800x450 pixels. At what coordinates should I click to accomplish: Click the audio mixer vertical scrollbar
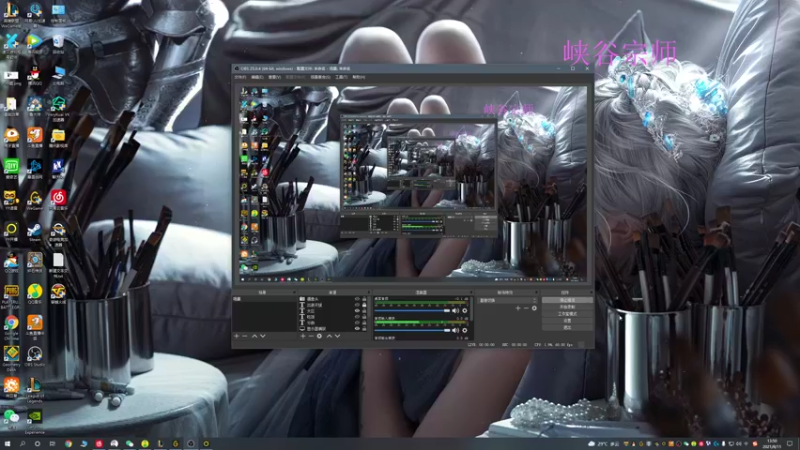click(471, 309)
